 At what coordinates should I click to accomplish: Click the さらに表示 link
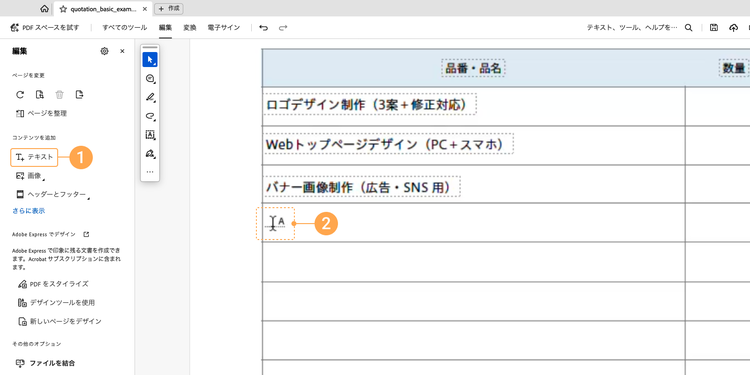29,211
